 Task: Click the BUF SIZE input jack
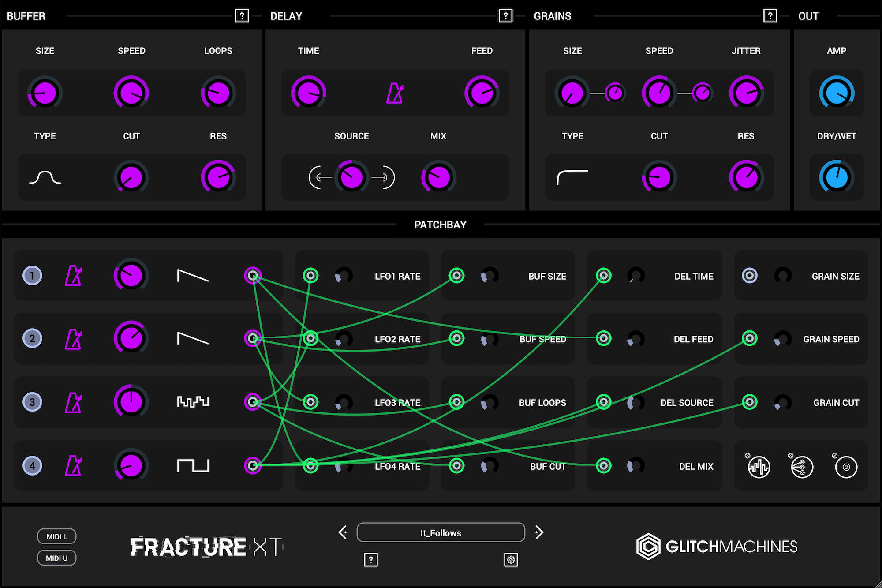(x=456, y=276)
